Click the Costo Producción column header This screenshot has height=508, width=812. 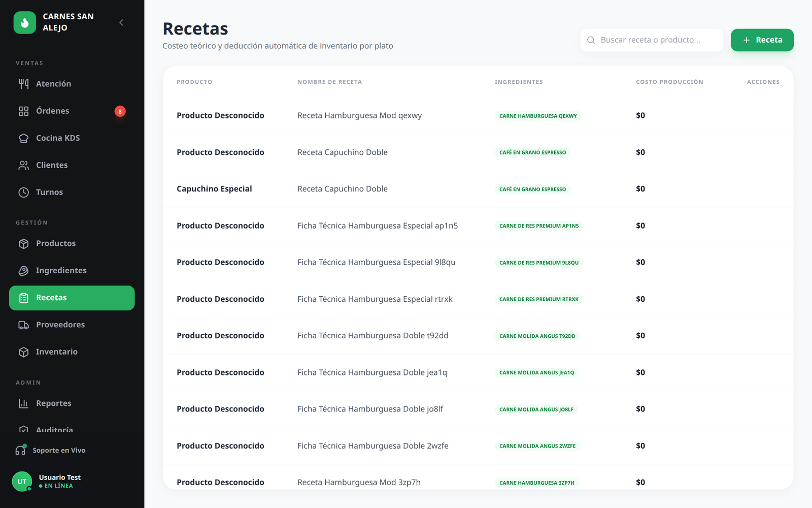[x=669, y=82]
